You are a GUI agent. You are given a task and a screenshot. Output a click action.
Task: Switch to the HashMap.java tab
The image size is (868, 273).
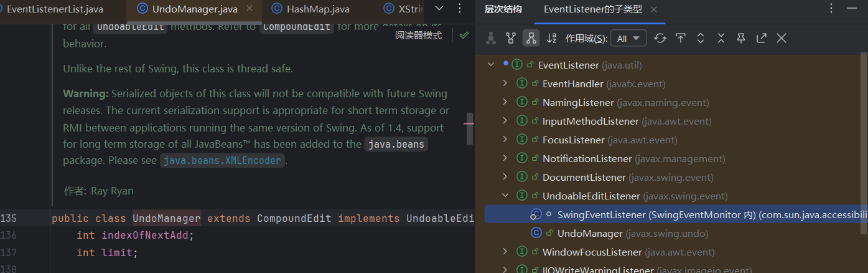pos(318,9)
